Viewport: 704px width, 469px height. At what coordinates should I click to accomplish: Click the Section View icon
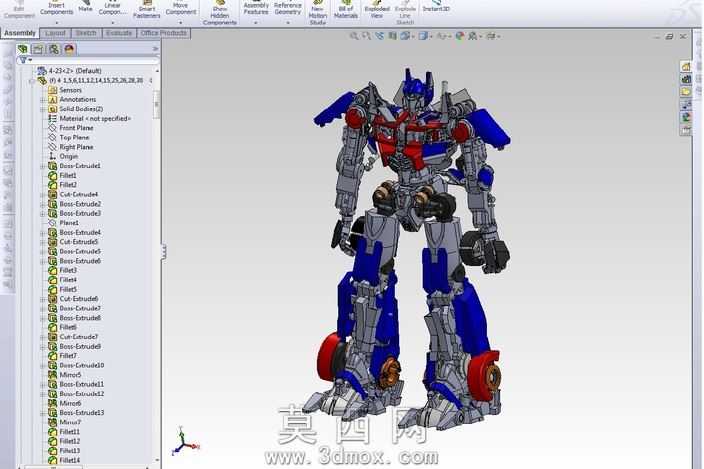[x=393, y=36]
